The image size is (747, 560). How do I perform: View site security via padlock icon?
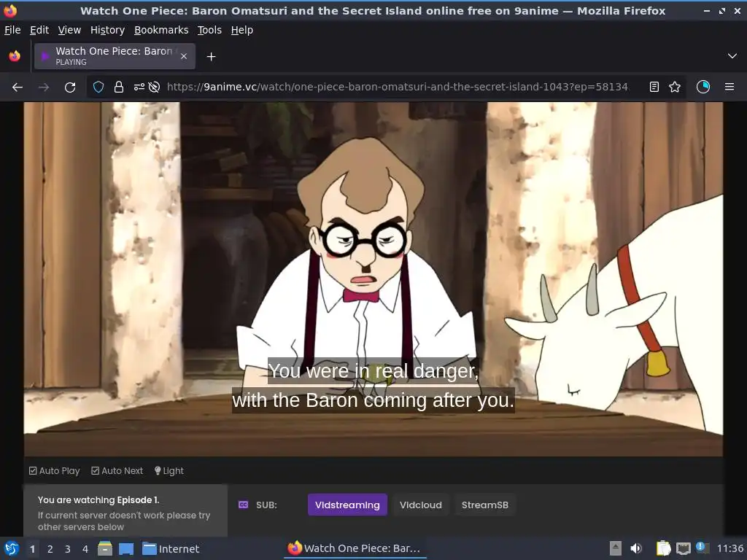[119, 87]
